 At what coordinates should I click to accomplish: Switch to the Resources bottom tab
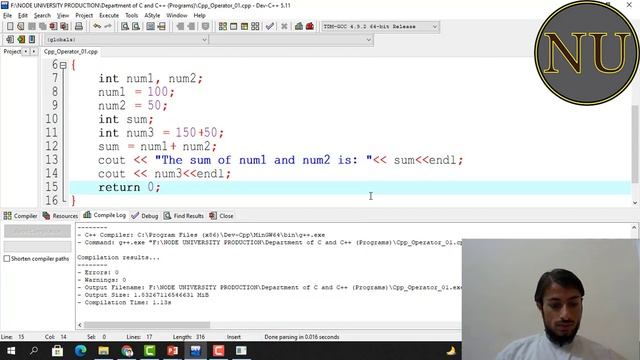pyautogui.click(x=60, y=216)
